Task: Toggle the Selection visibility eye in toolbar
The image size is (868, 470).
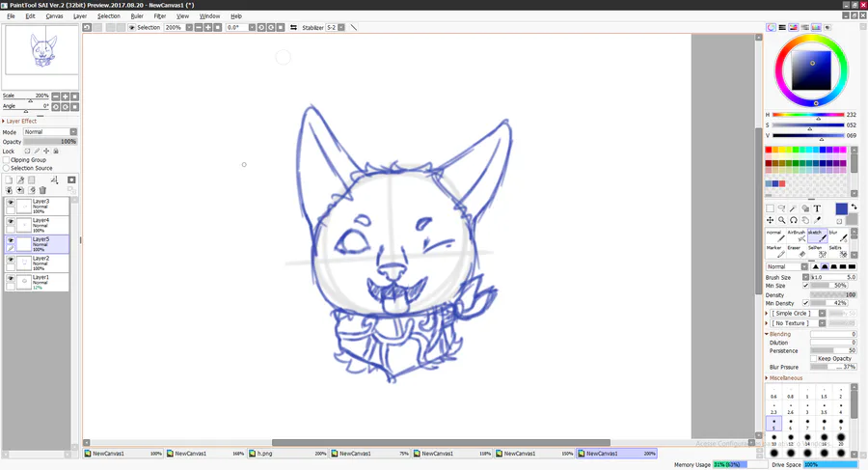Action: (132, 27)
